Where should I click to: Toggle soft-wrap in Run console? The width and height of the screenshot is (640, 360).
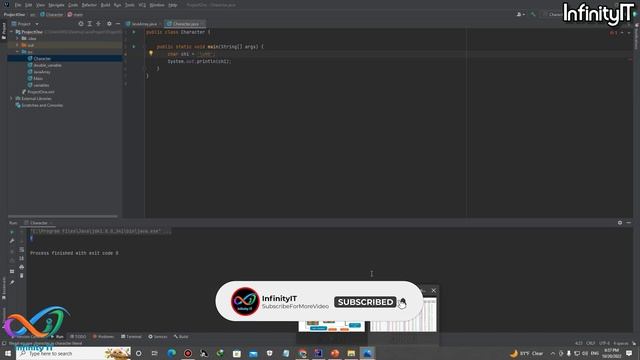tap(22, 249)
